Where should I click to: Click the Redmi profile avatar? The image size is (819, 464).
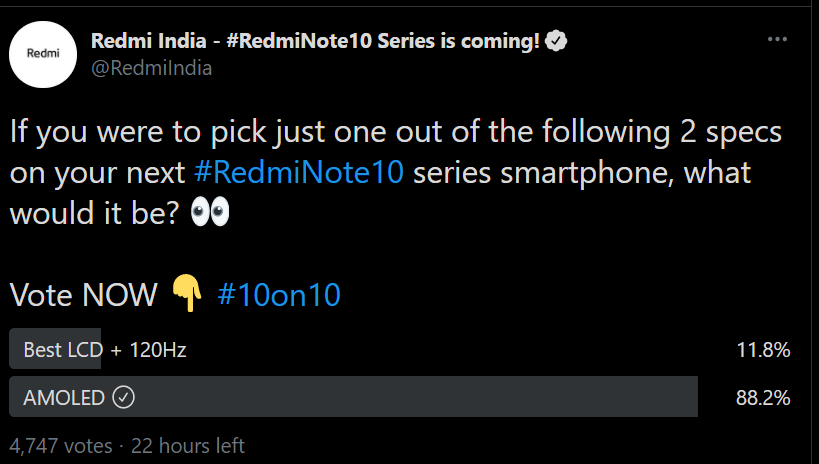(44, 55)
